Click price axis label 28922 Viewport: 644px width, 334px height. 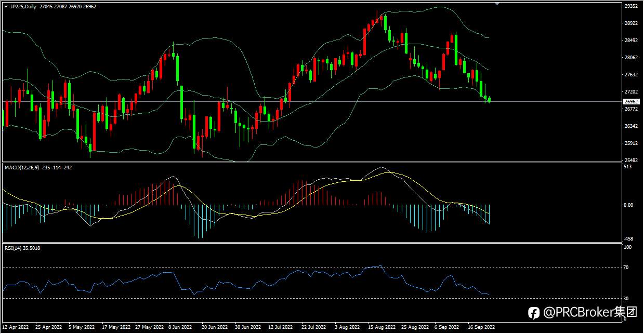[630, 23]
